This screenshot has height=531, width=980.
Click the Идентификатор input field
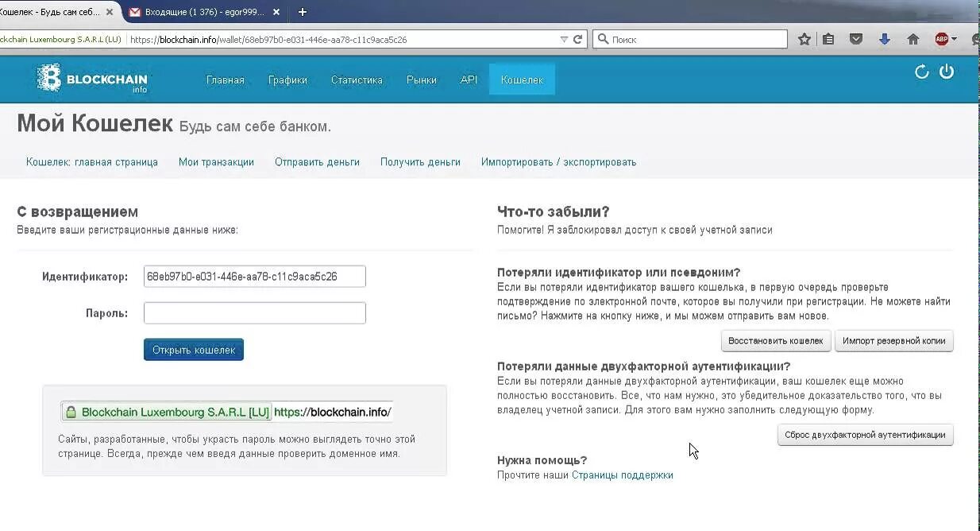pyautogui.click(x=255, y=277)
